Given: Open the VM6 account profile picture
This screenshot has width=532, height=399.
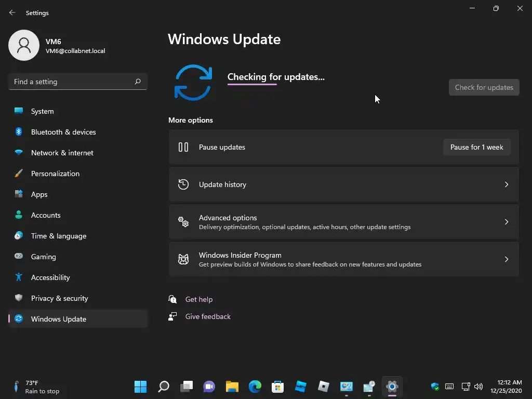Looking at the screenshot, I should [24, 45].
